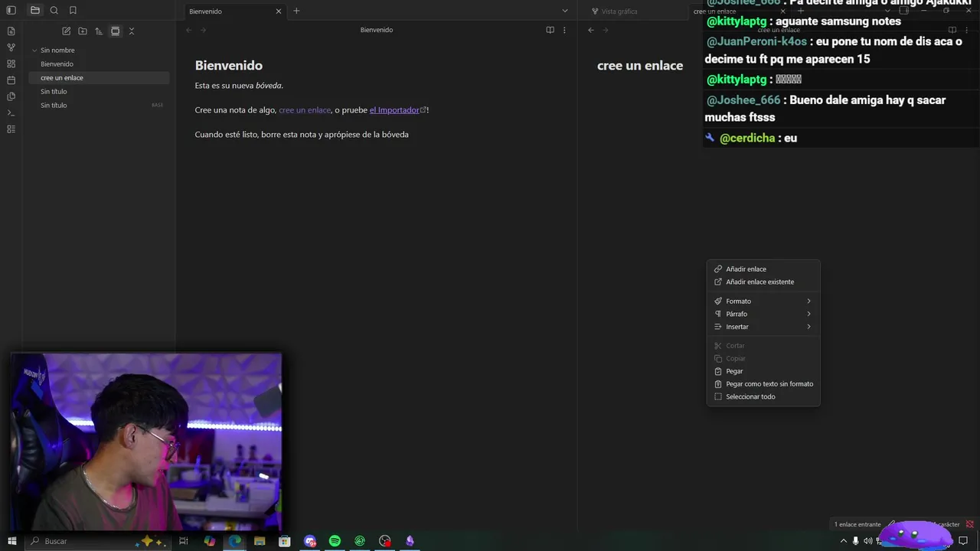980x551 pixels.
Task: Click the bottom list icon in ribbon
Action: 11,129
